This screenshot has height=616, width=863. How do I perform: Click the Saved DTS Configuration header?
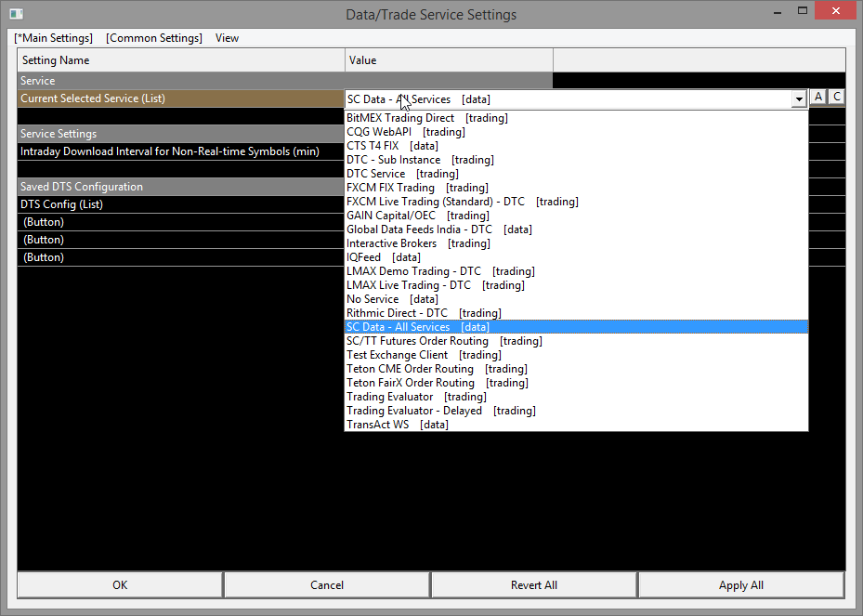181,187
